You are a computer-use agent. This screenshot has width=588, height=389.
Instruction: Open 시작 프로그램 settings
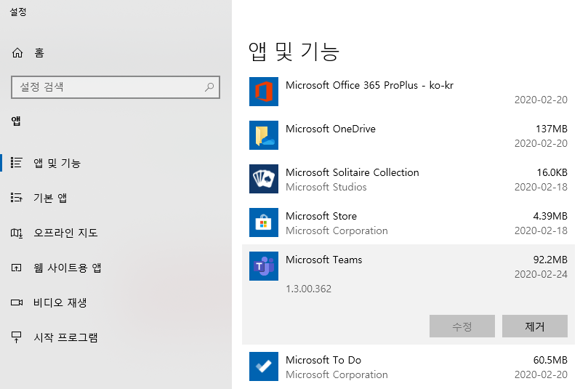[x=65, y=337]
